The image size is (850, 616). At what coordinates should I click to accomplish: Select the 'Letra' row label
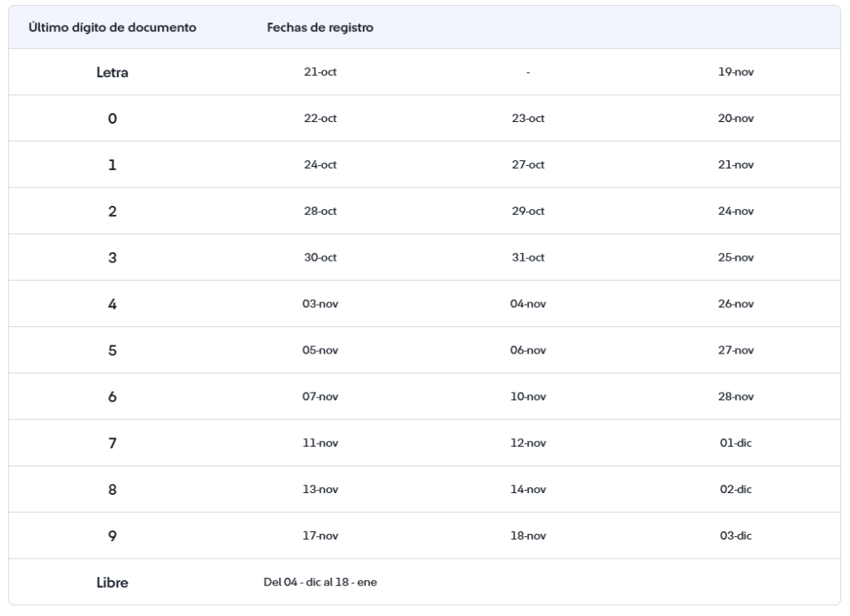tap(112, 72)
